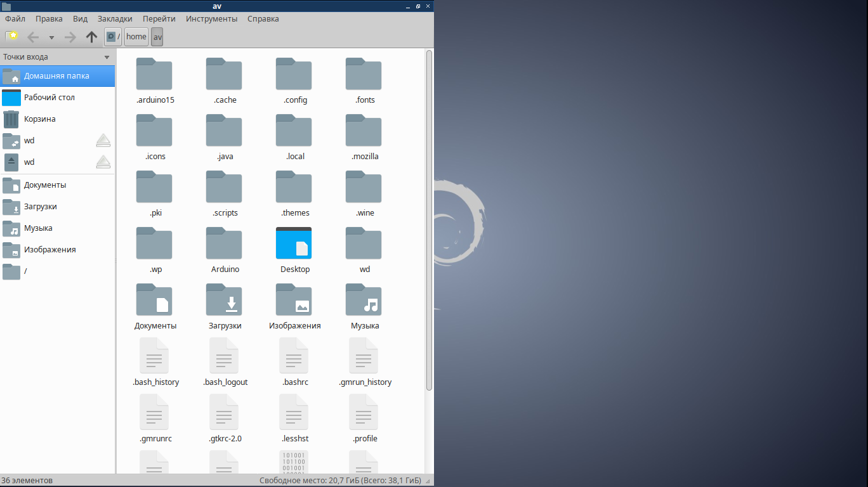Select the .config folder icon
This screenshot has width=868, height=487.
point(294,74)
